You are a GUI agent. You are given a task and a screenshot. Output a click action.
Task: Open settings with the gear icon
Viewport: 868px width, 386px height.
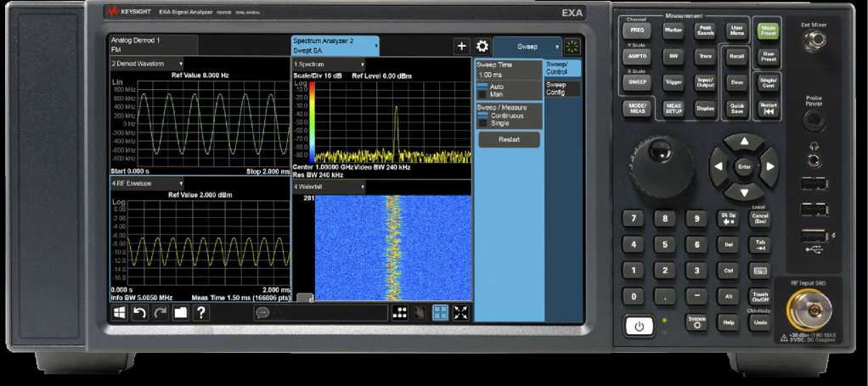click(482, 48)
